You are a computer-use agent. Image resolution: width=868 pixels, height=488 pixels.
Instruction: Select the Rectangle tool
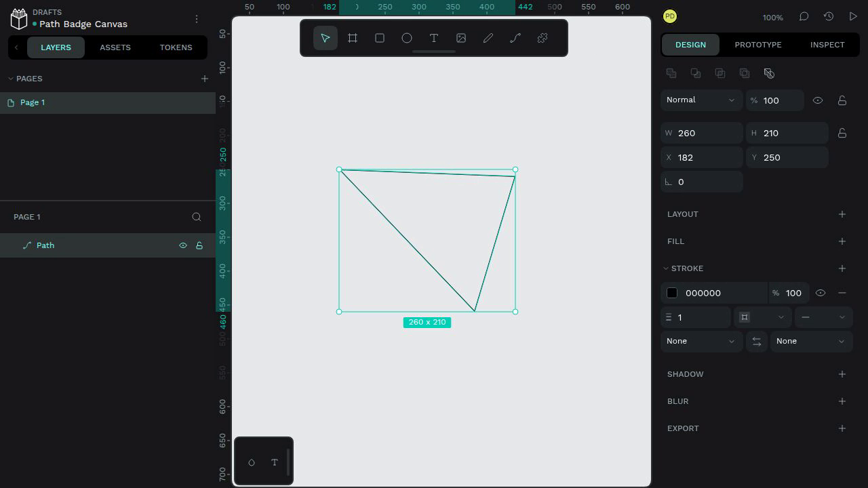tap(380, 38)
